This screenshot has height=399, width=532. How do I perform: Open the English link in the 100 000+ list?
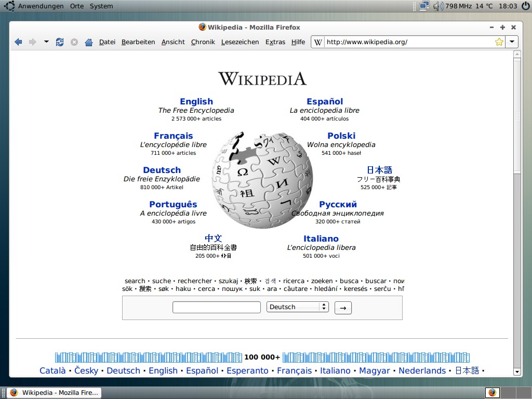pyautogui.click(x=163, y=370)
